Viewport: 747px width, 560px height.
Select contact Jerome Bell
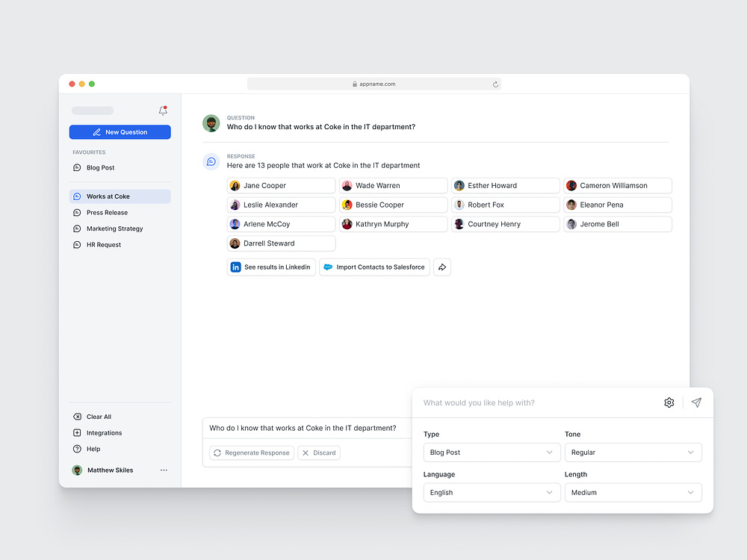[618, 224]
